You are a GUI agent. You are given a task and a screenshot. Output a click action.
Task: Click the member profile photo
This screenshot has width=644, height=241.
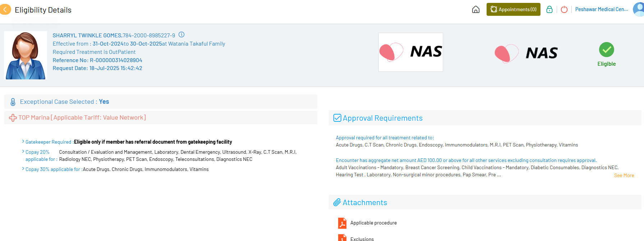coord(26,55)
